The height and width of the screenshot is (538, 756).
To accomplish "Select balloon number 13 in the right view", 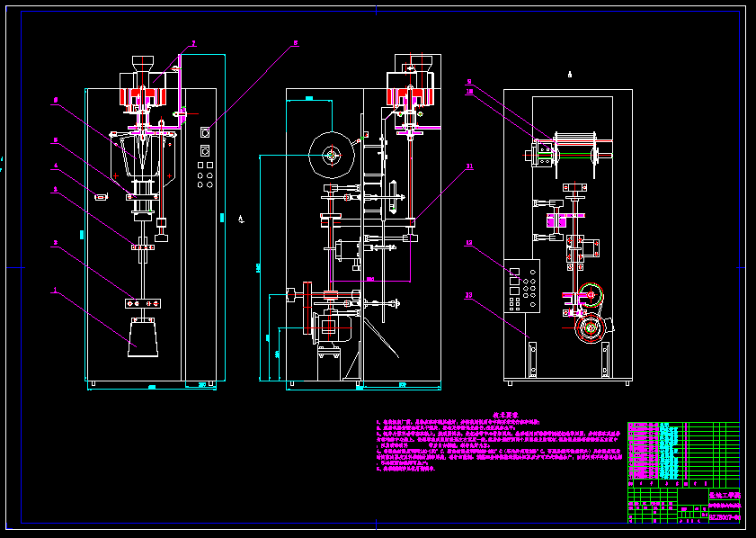I will (x=469, y=295).
